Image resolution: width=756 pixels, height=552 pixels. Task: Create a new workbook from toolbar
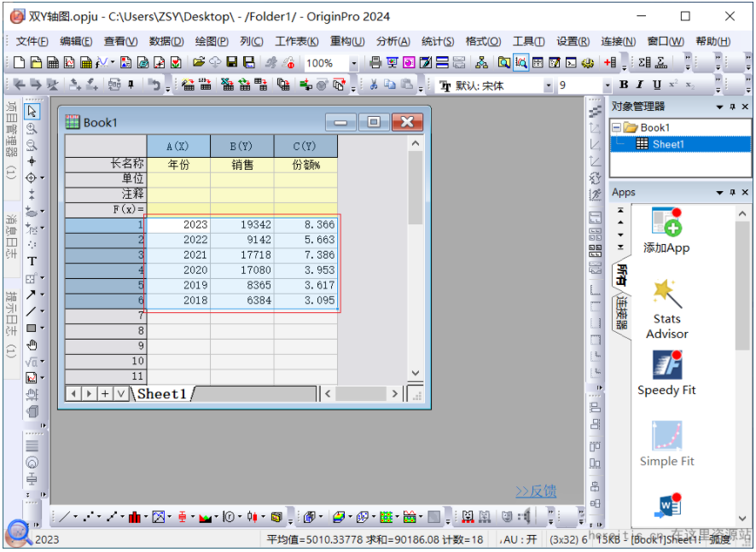click(53, 62)
